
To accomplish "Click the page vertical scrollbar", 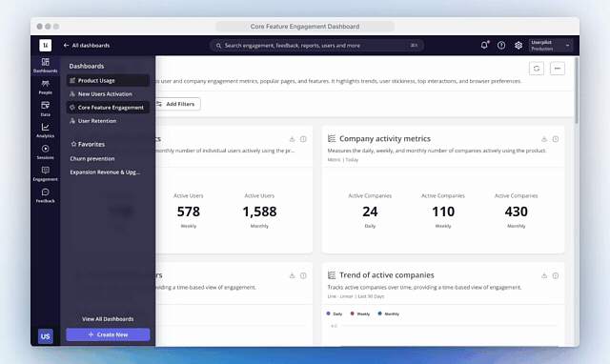I will [x=577, y=91].
